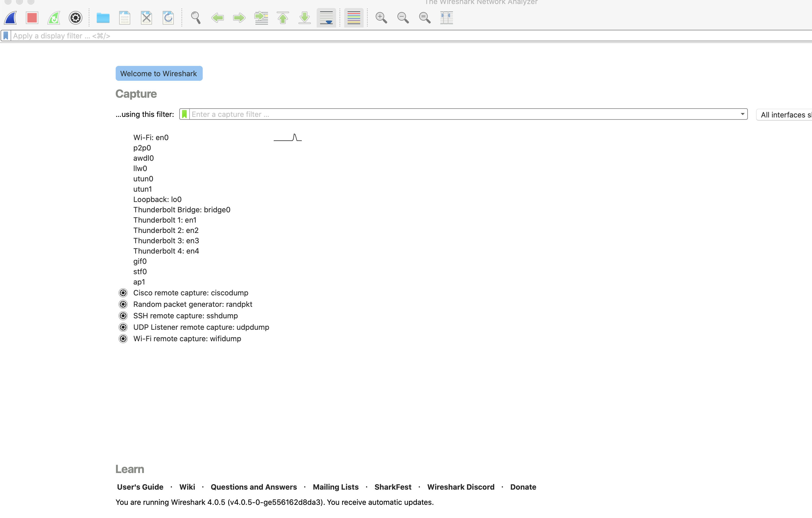Zoom in the main window text
The width and height of the screenshot is (812, 518).
381,18
